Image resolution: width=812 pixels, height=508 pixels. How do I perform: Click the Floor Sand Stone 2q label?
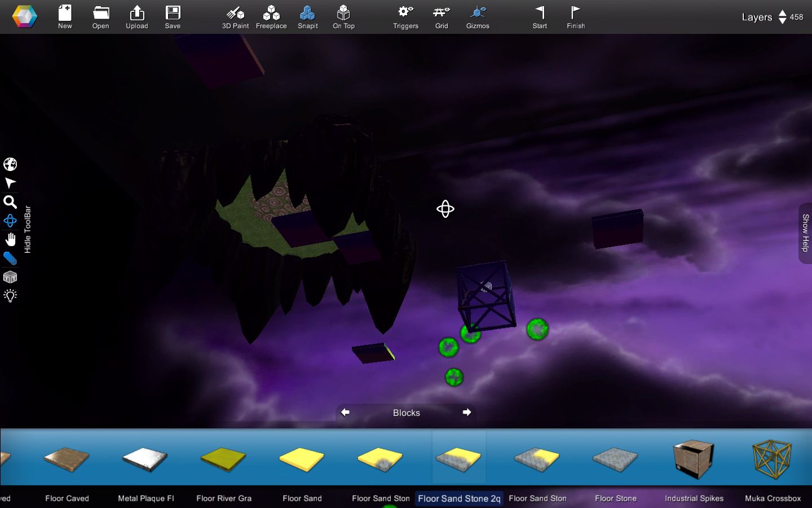click(x=459, y=498)
